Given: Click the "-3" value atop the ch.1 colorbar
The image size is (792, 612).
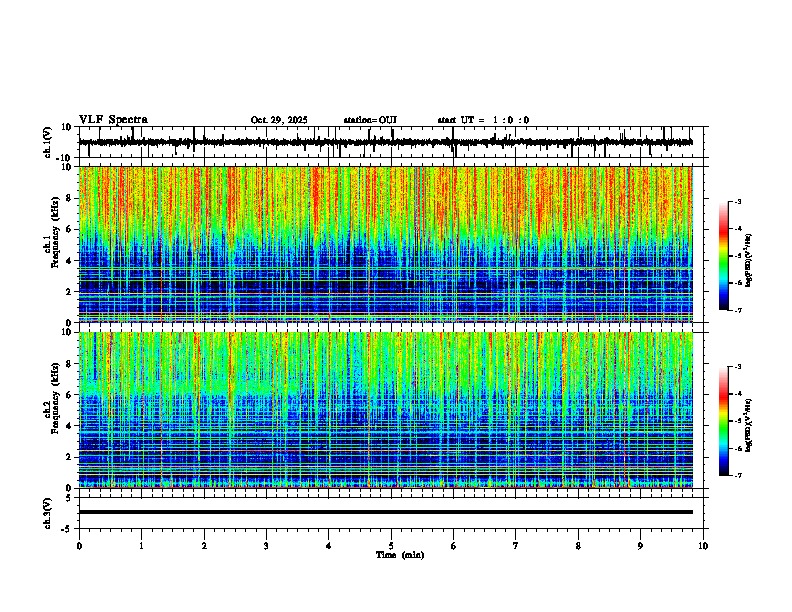Looking at the screenshot, I should pos(737,202).
